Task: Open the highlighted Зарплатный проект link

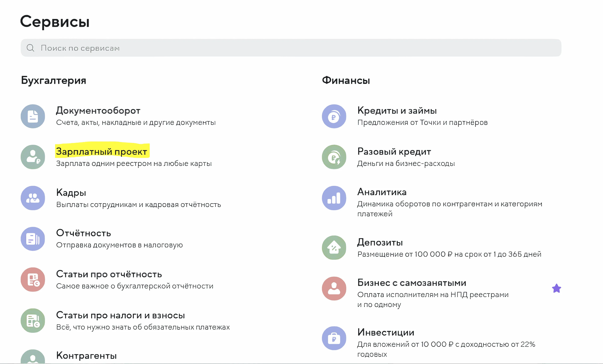Action: [102, 151]
